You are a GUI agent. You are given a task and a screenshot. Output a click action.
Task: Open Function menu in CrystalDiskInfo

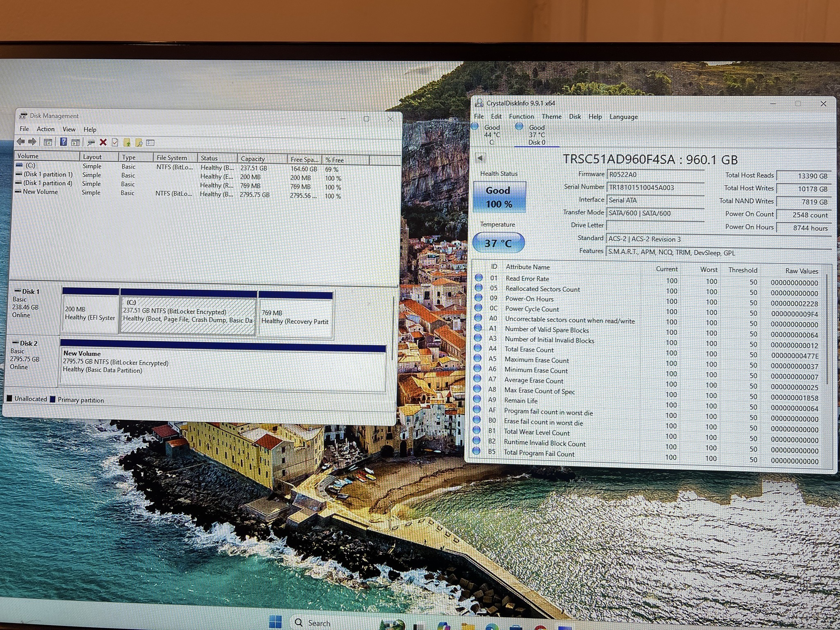[x=521, y=116]
